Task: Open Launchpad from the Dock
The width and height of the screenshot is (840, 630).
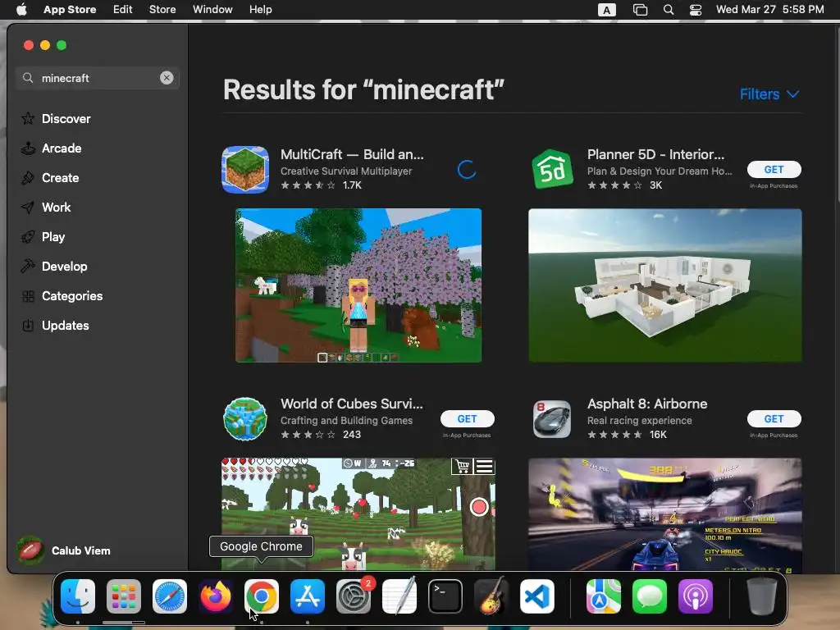Action: (124, 596)
